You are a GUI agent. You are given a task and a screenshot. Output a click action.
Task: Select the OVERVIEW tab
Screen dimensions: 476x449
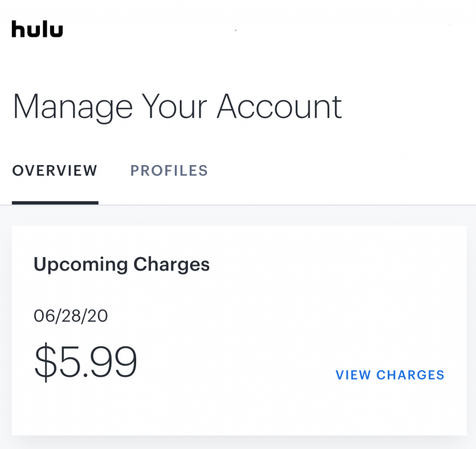pyautogui.click(x=55, y=171)
